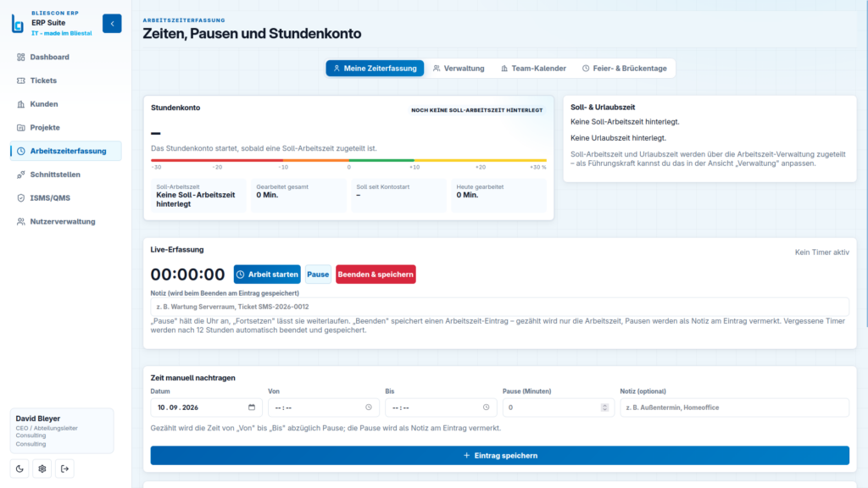This screenshot has height=488, width=868.
Task: Open the Team-Kalender tab
Action: 533,68
